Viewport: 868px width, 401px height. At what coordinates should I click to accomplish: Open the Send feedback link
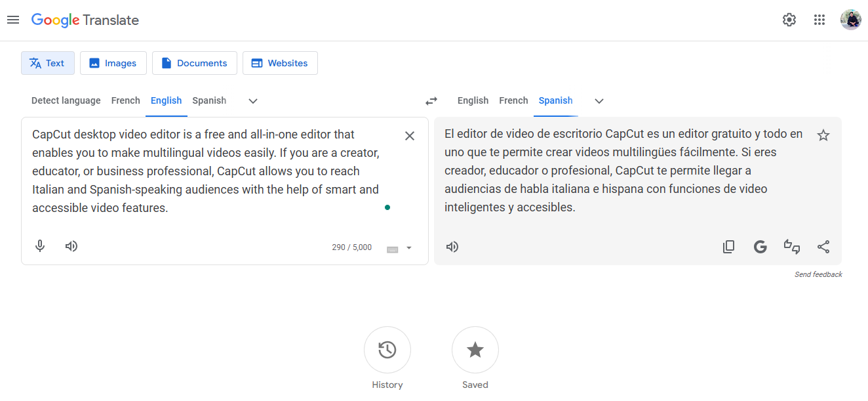click(818, 274)
